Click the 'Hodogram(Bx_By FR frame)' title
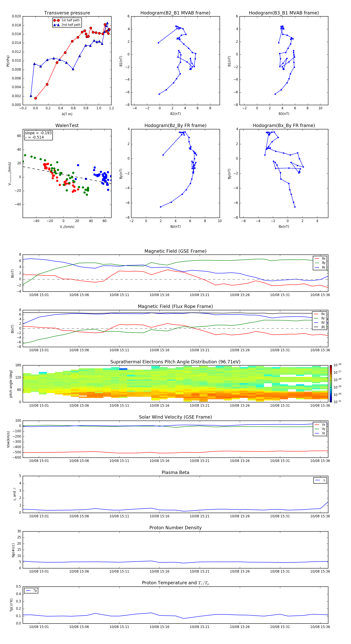The image size is (351, 644). 284,125
